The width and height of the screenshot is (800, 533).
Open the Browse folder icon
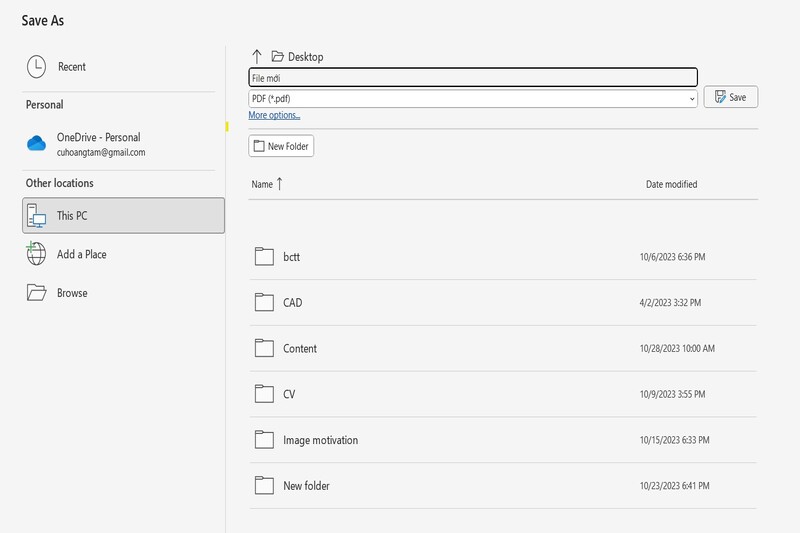tap(37, 293)
